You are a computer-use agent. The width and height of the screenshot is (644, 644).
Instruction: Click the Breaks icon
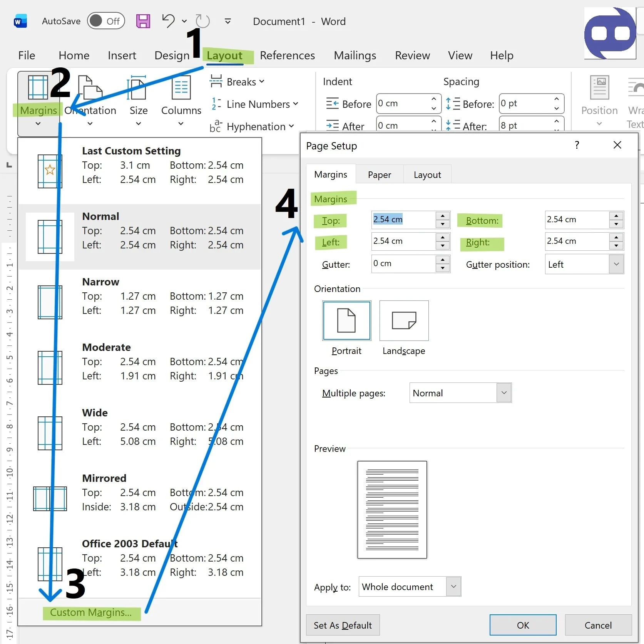(x=216, y=81)
